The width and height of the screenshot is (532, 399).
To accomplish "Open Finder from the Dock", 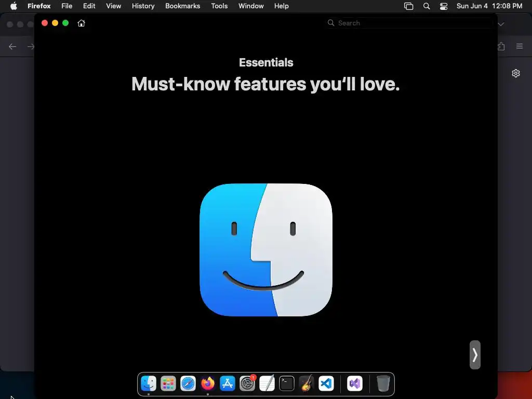I will pyautogui.click(x=149, y=384).
